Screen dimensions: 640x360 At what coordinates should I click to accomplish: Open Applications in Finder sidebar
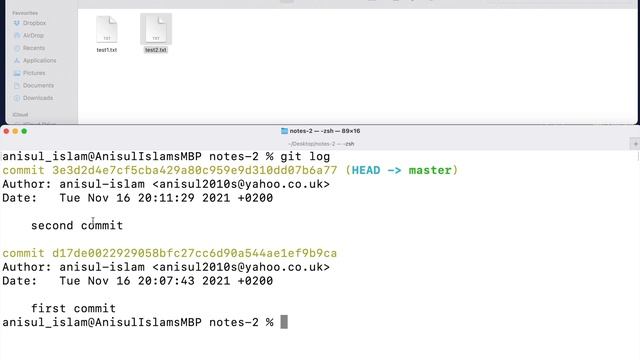click(40, 60)
